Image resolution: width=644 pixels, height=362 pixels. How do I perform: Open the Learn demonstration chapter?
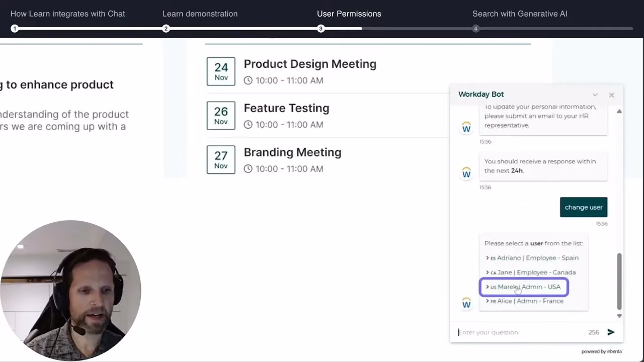tap(200, 14)
